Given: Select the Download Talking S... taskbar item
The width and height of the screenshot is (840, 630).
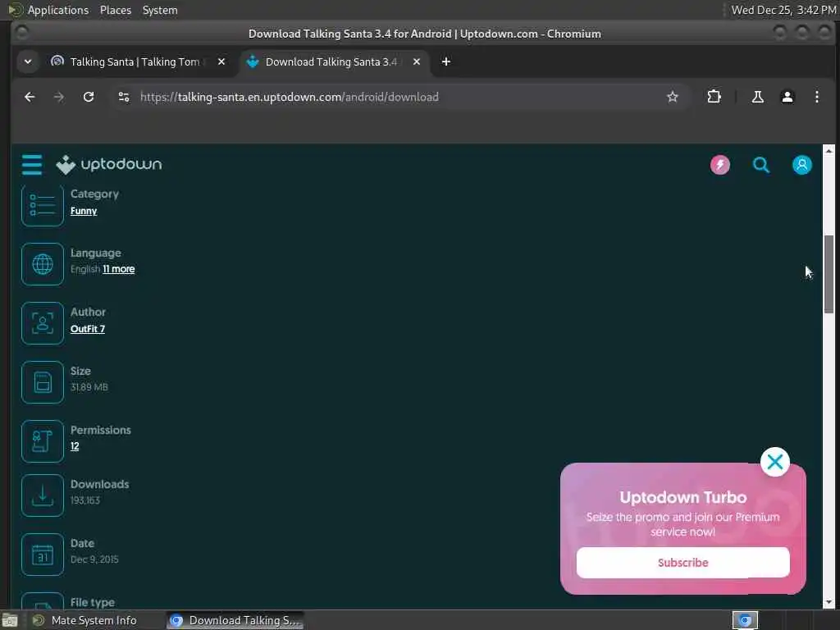Looking at the screenshot, I should coord(235,620).
